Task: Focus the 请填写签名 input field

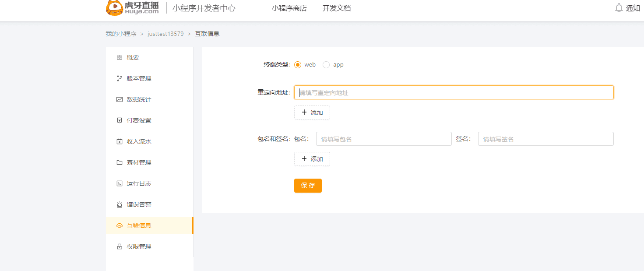Action: click(545, 139)
